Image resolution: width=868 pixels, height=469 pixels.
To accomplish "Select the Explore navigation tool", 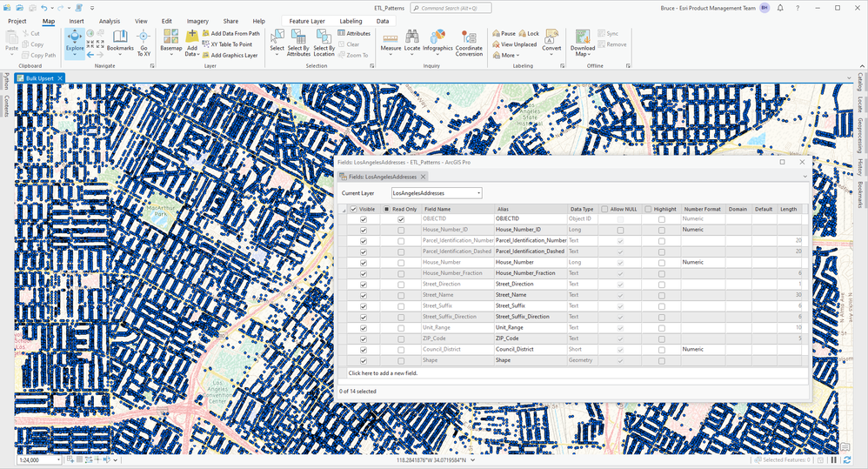I will coord(75,38).
